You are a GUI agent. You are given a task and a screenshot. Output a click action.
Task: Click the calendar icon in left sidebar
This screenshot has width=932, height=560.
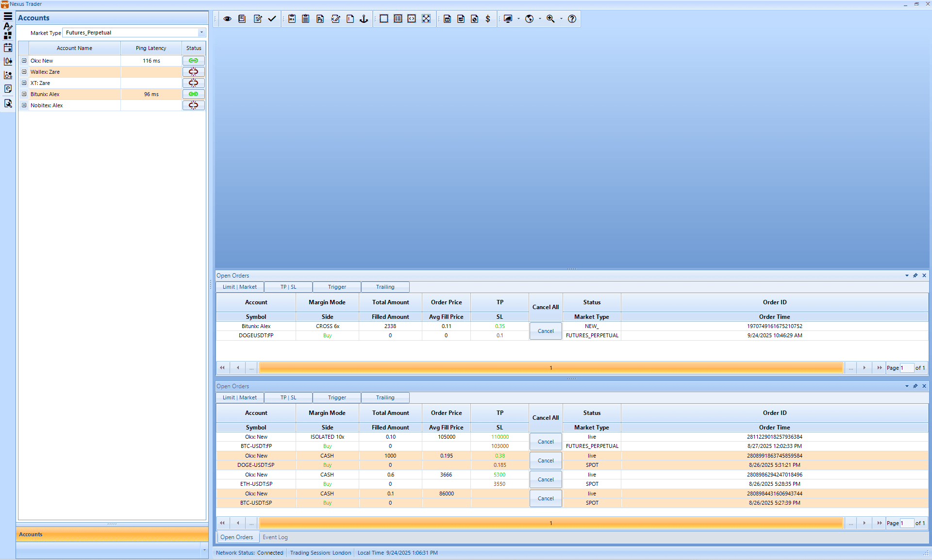tap(8, 48)
